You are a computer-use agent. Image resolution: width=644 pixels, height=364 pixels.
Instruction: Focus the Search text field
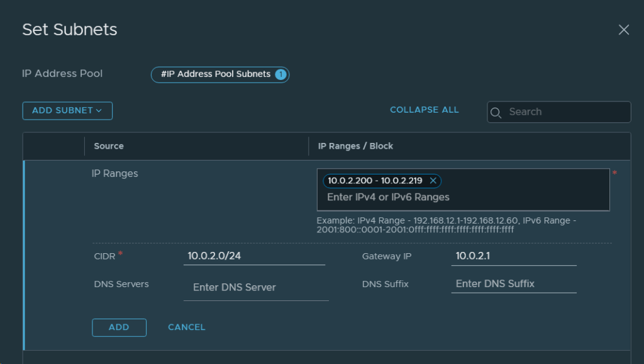click(566, 111)
